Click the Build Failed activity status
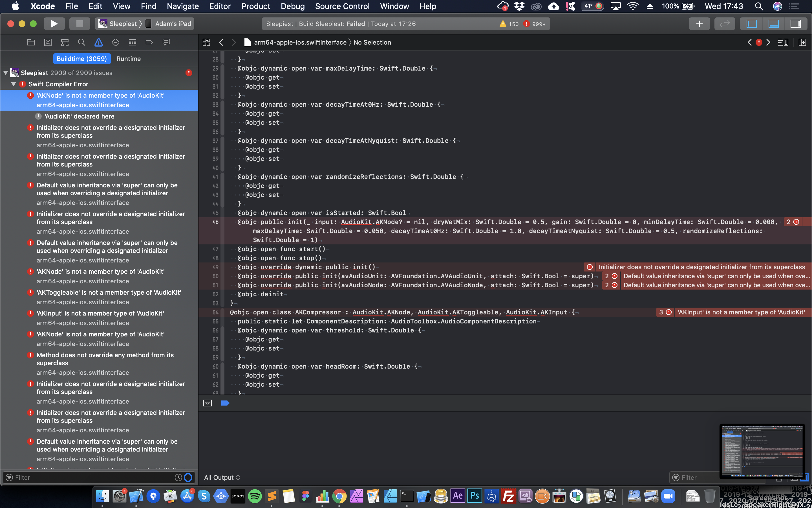This screenshot has height=508, width=812. [x=341, y=24]
